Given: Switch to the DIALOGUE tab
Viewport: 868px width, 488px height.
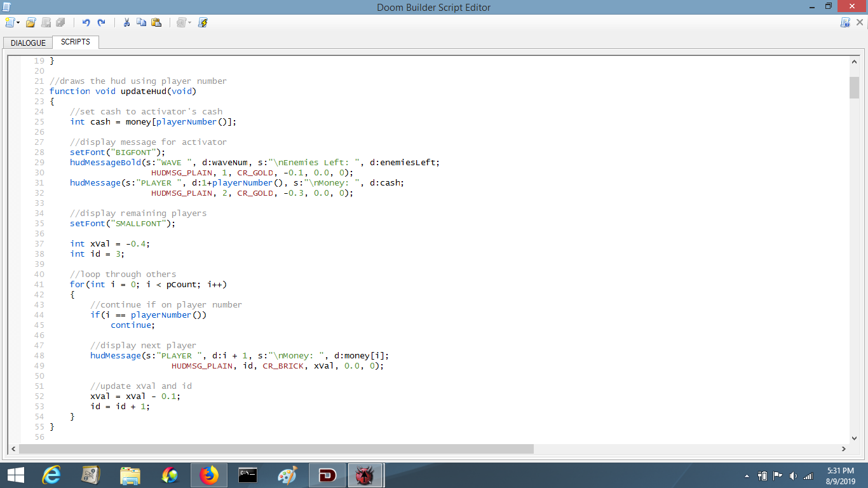Looking at the screenshot, I should pyautogui.click(x=29, y=43).
